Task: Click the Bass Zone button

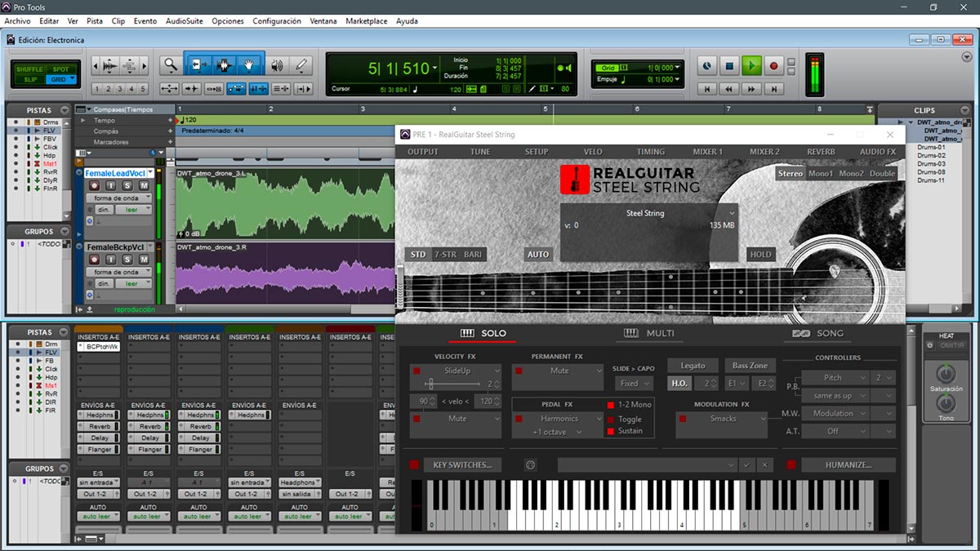Action: (750, 366)
